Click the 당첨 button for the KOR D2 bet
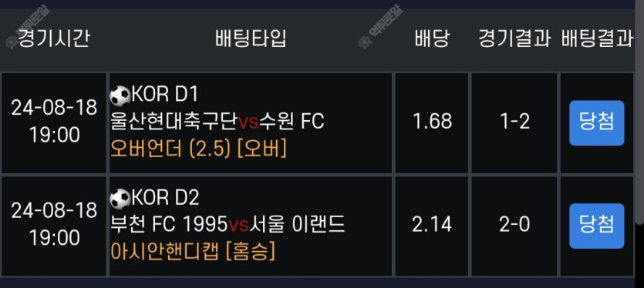The width and height of the screenshot is (644, 288). coord(596,226)
